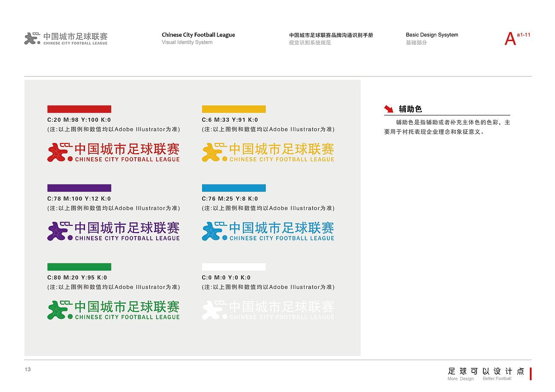Select the green color swatch bar
Viewport: 555px width, 392px height.
pyautogui.click(x=79, y=266)
